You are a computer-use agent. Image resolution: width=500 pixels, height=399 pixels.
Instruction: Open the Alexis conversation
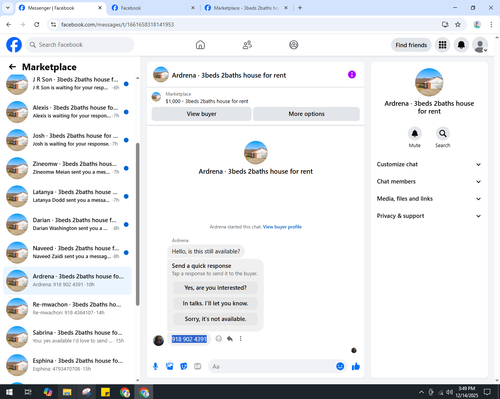pos(68,112)
